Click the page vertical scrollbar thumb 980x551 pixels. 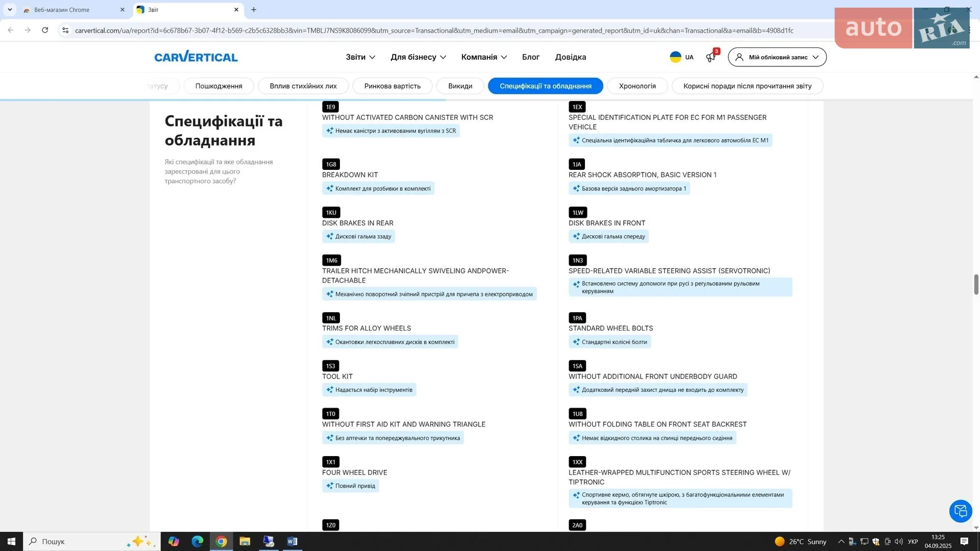click(976, 284)
